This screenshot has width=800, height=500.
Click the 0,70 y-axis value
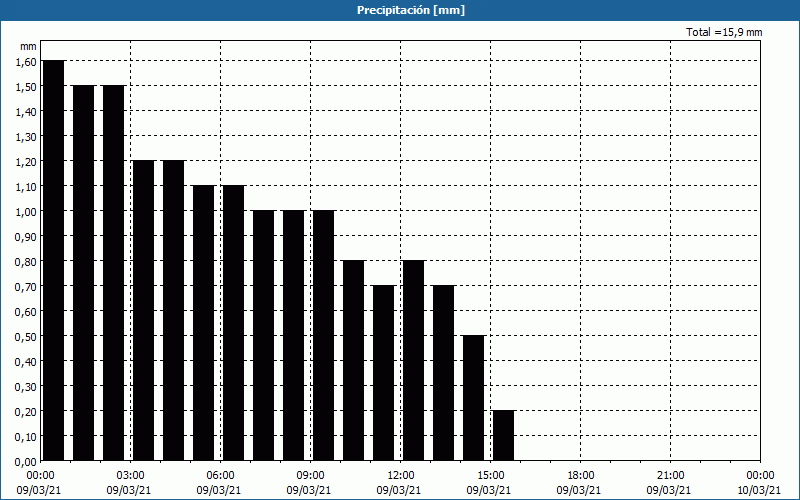click(x=26, y=286)
